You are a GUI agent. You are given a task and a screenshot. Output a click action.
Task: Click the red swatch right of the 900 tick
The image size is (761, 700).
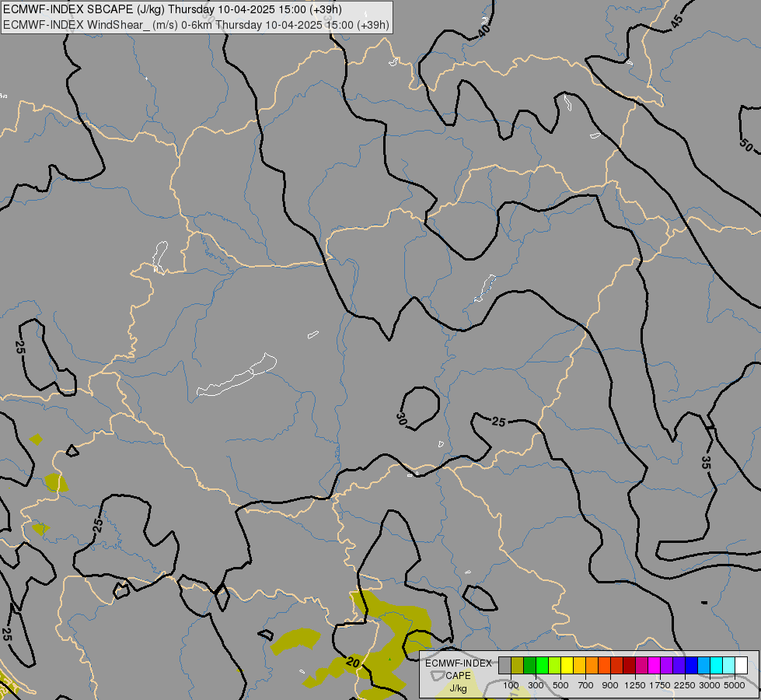tap(617, 666)
